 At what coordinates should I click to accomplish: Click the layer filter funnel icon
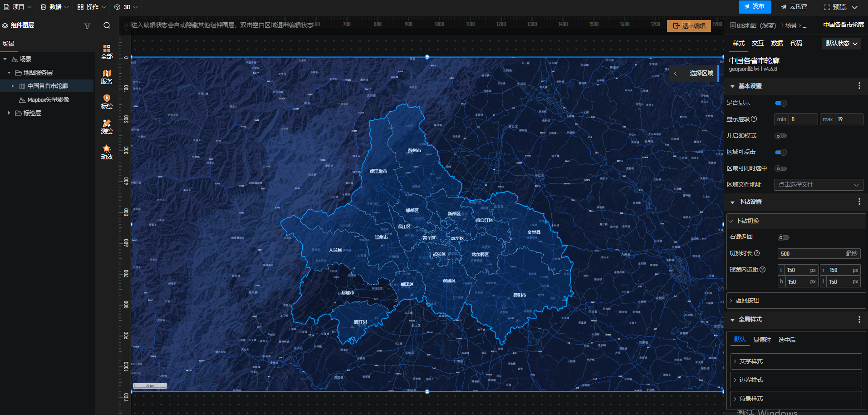click(x=87, y=26)
